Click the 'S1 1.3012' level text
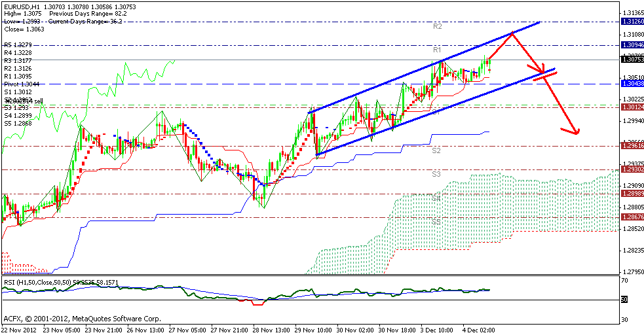Image resolution: width=644 pixels, height=335 pixels. (18, 92)
